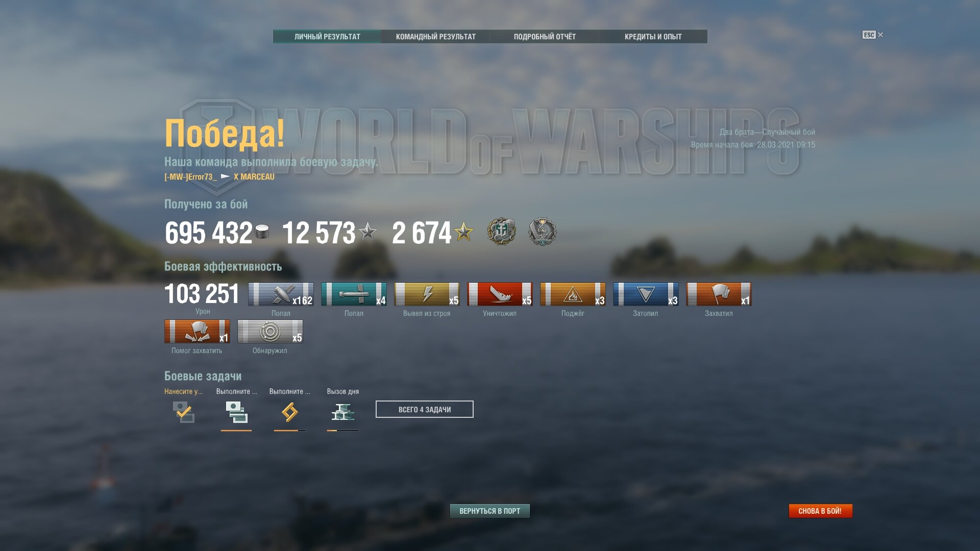The image size is (980, 551).
Task: Click the Вернуться в порт button
Action: tap(490, 511)
